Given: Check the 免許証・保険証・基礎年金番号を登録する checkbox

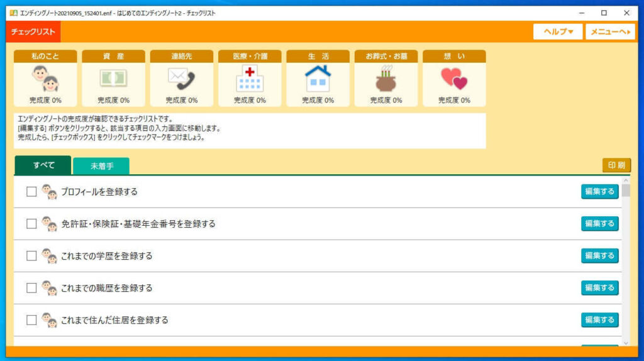Looking at the screenshot, I should coord(31,224).
